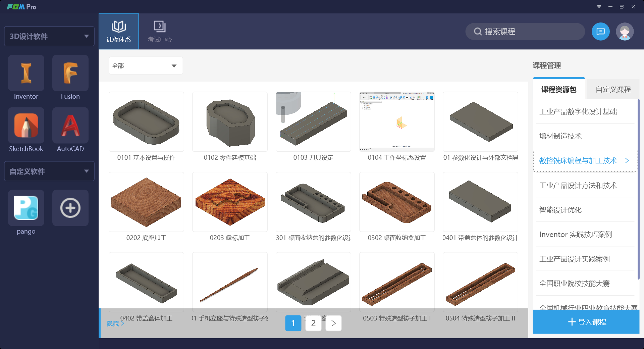
Task: Open course 0104 工作坐标系设置 thumbnail
Action: [x=397, y=122]
